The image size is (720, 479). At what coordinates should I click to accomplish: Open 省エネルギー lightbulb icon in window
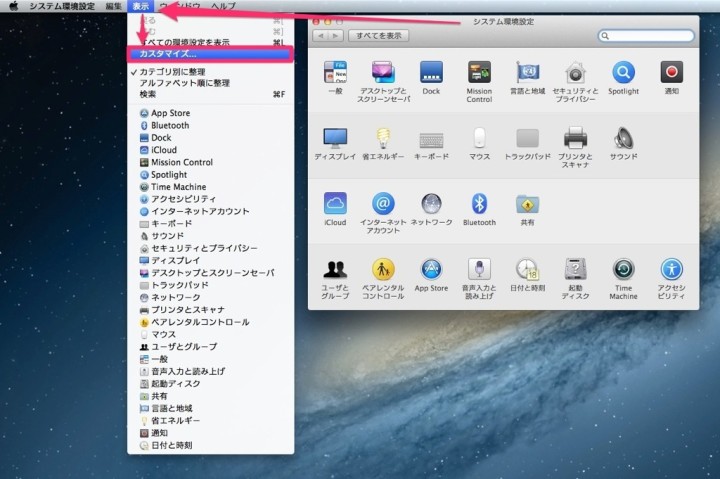383,138
